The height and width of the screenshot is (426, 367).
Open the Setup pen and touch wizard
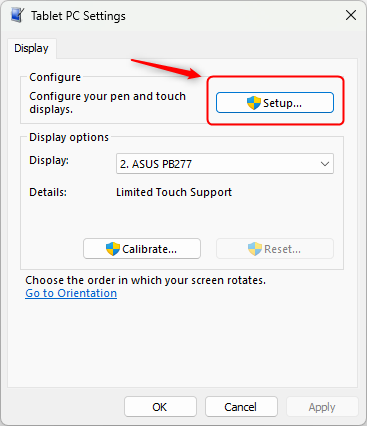[275, 103]
